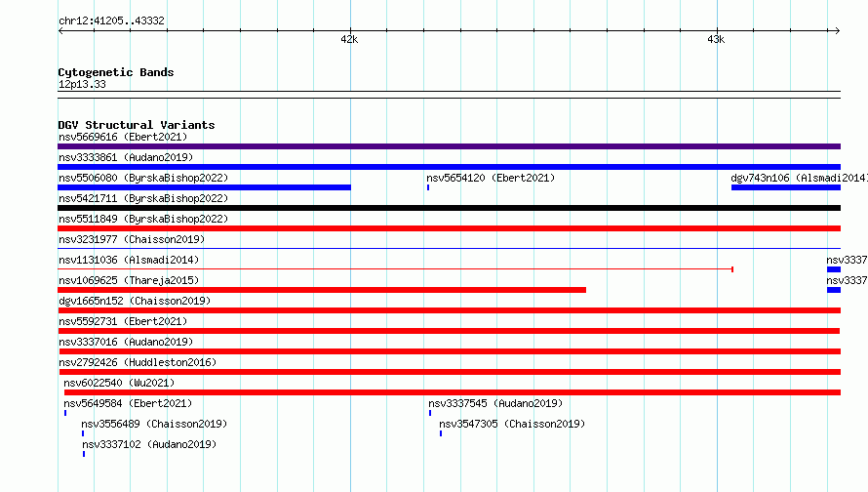Select the small blue mark under nsv3337545
Viewport: 868px width, 492px height.
430,413
